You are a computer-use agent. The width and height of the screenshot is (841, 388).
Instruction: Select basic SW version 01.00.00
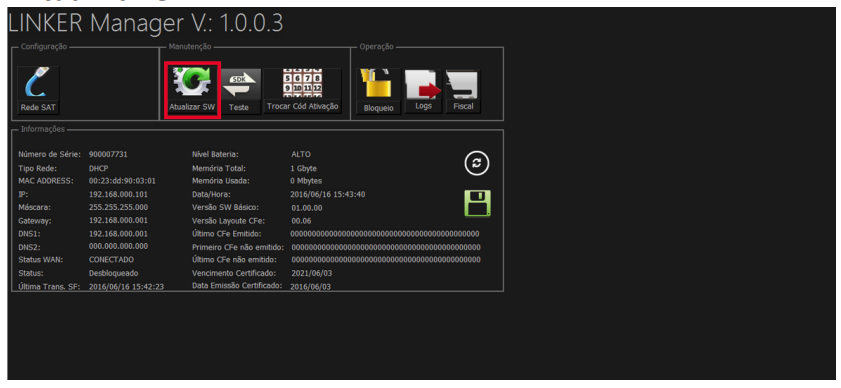coord(307,208)
